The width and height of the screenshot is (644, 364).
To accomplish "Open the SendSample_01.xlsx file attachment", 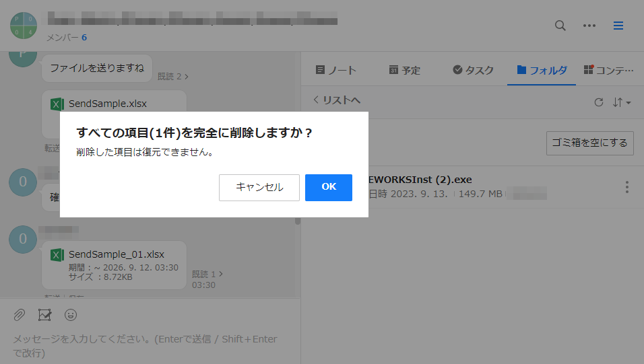I will [x=116, y=254].
